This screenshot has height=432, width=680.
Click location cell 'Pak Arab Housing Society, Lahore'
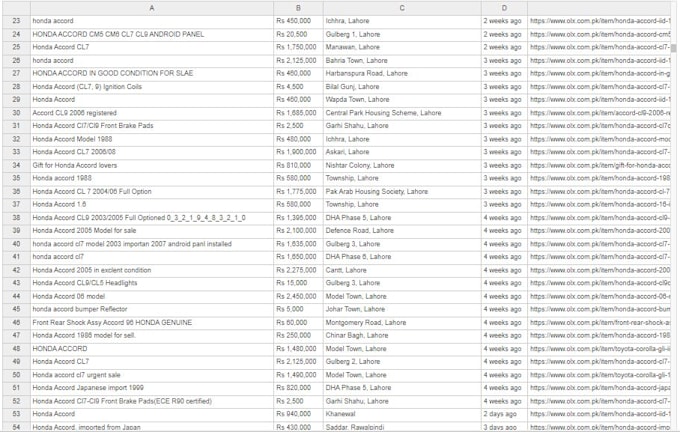[402, 191]
